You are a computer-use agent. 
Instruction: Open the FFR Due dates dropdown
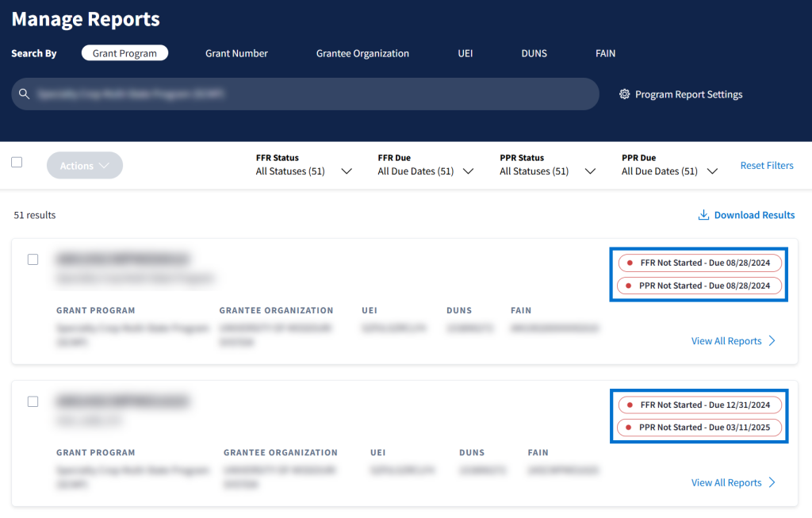tap(468, 171)
